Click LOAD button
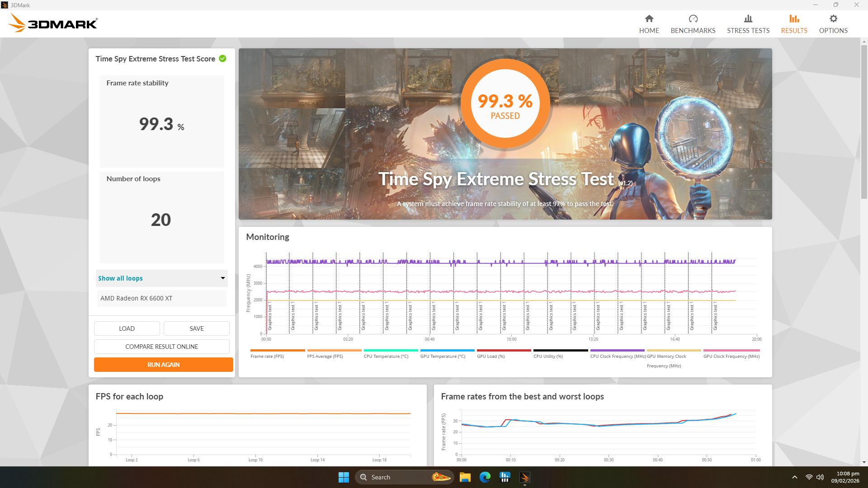Screen dimensions: 868x488 coord(127,328)
